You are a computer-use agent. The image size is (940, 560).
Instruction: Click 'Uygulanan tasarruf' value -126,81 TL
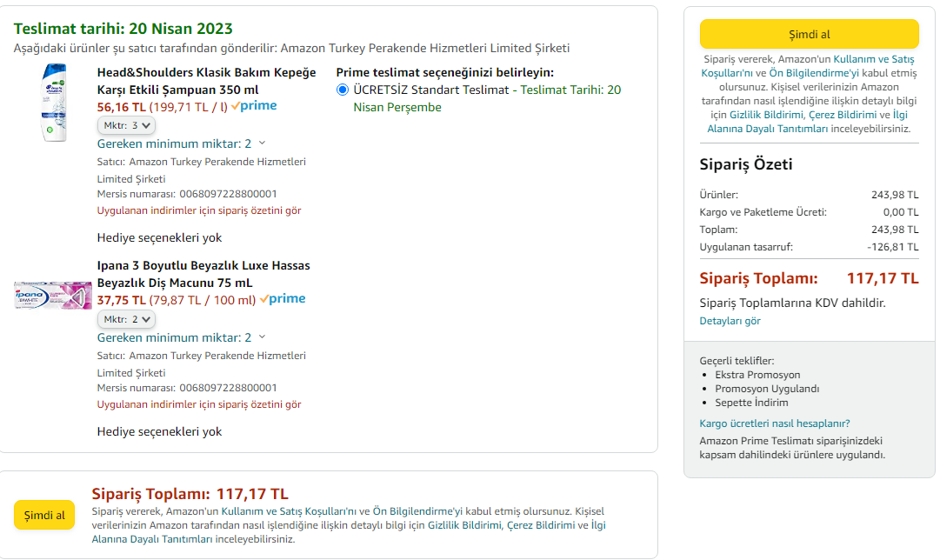click(x=893, y=247)
